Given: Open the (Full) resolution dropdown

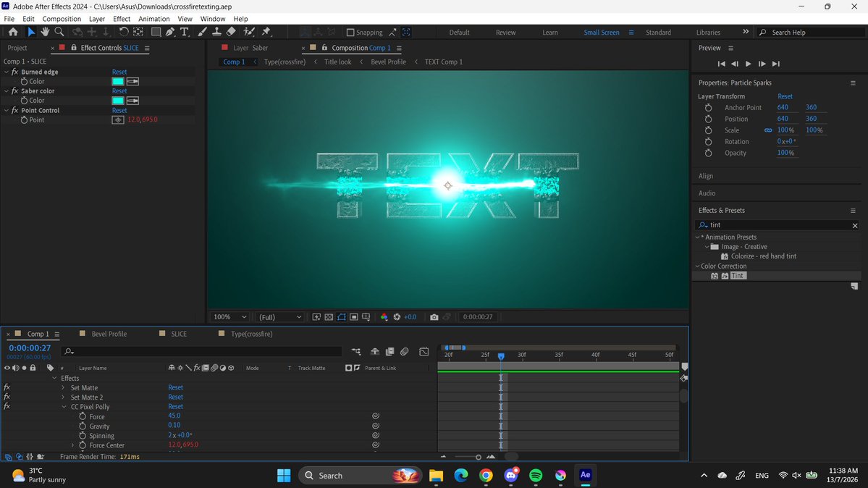Looking at the screenshot, I should point(280,317).
